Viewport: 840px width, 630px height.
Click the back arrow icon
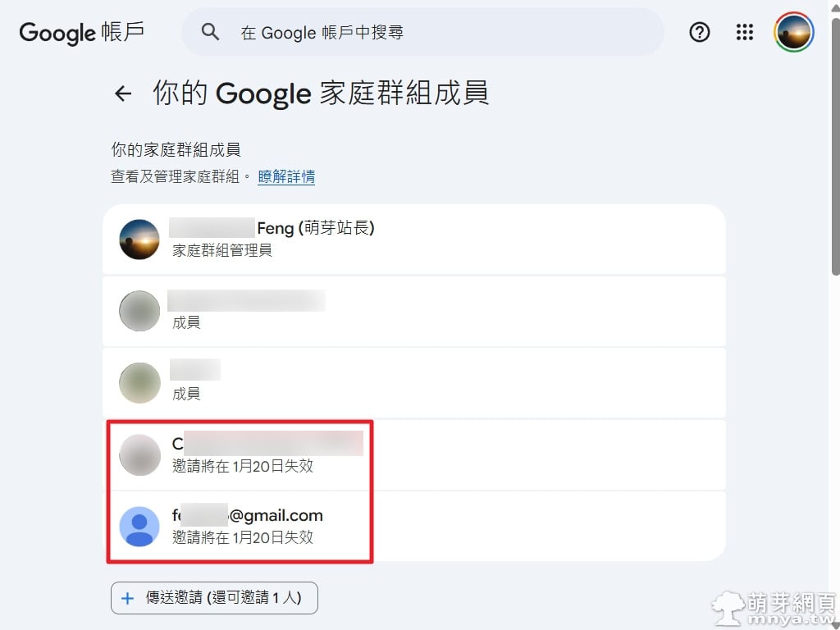[123, 94]
